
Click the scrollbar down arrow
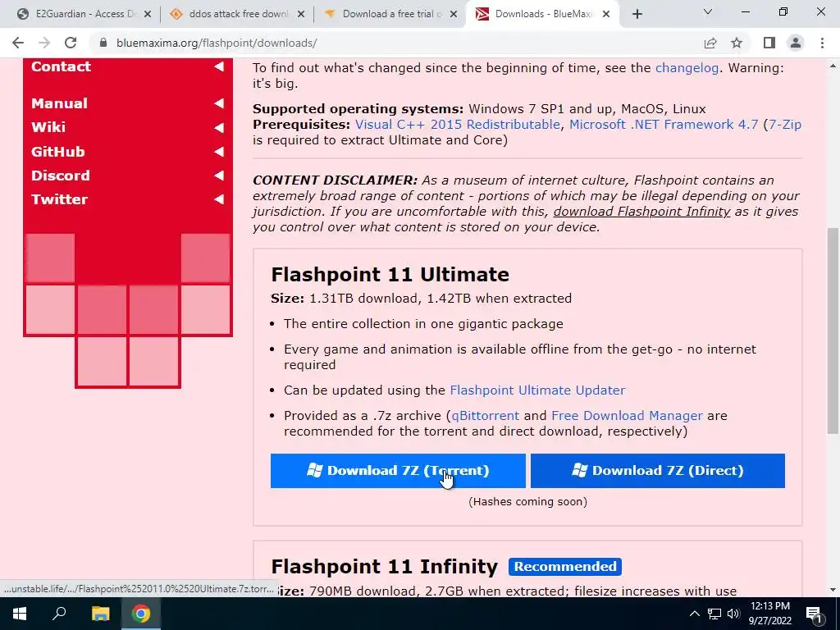[833, 590]
